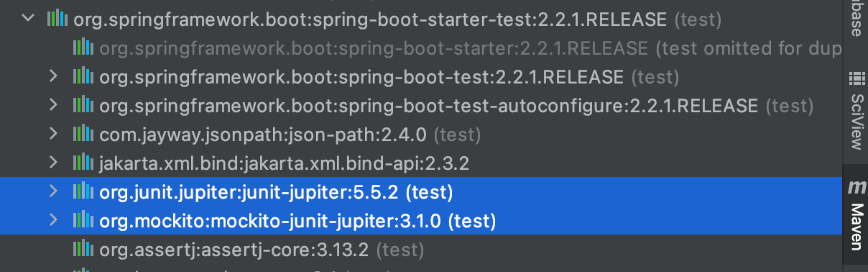Expand the spring-boot-test-autoconfigure dependency node

point(52,105)
